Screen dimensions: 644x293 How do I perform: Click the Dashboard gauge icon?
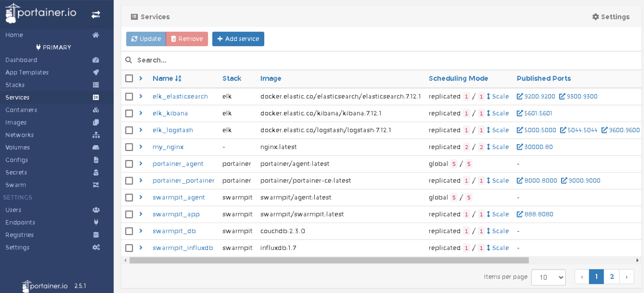coord(96,60)
